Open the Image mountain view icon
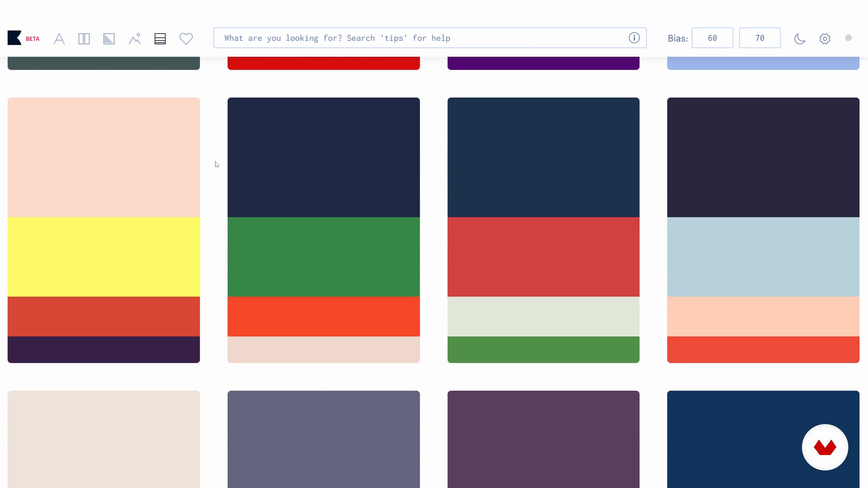This screenshot has height=488, width=868. [134, 39]
